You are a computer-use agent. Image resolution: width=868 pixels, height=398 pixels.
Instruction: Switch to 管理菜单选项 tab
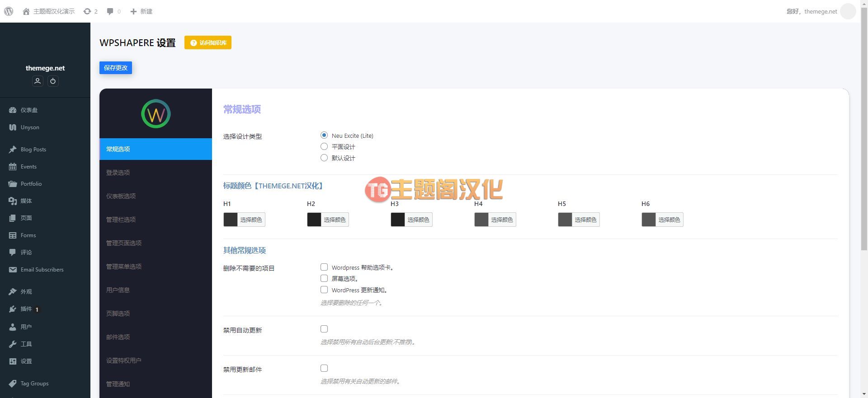pyautogui.click(x=156, y=267)
